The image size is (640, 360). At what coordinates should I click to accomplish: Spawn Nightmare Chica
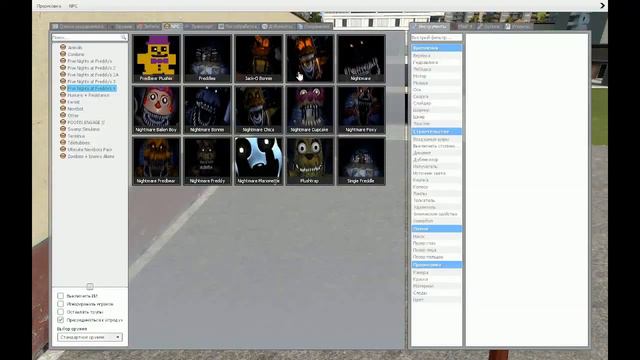pos(258,110)
